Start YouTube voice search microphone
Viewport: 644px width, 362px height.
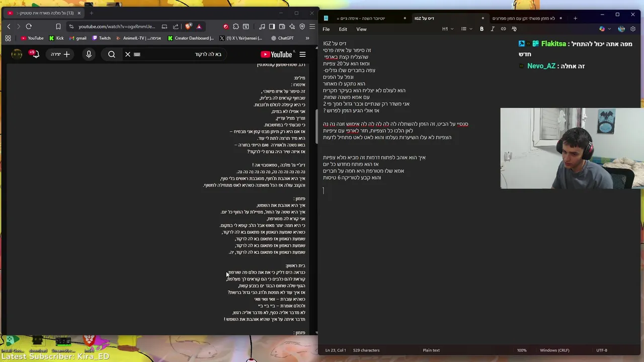coord(89,54)
